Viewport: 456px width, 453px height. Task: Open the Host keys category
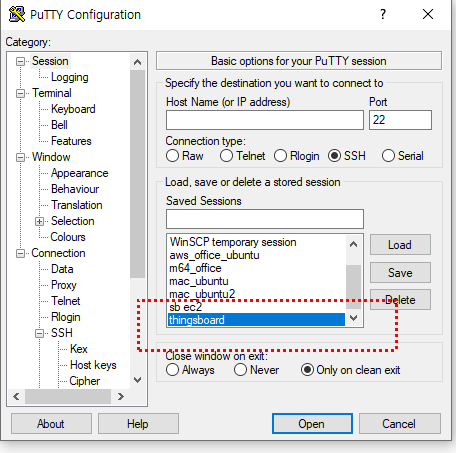(93, 365)
